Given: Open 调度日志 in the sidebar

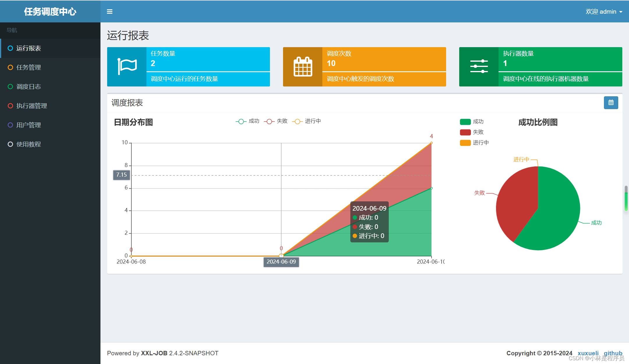Looking at the screenshot, I should coord(50,87).
